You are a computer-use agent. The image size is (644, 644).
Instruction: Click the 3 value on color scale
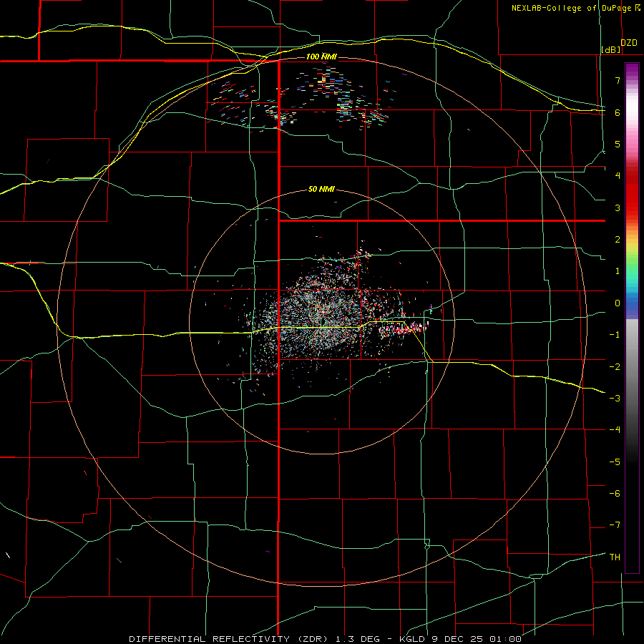tap(618, 208)
